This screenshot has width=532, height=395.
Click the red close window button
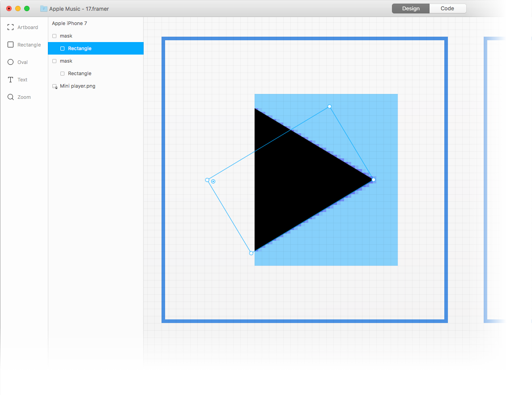[x=9, y=8]
